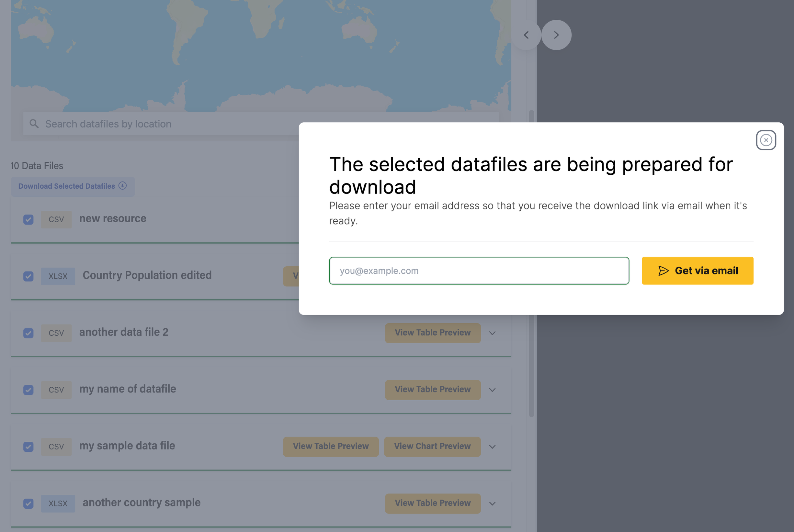
Task: Click the CSV badge for new resource
Action: [x=56, y=219]
